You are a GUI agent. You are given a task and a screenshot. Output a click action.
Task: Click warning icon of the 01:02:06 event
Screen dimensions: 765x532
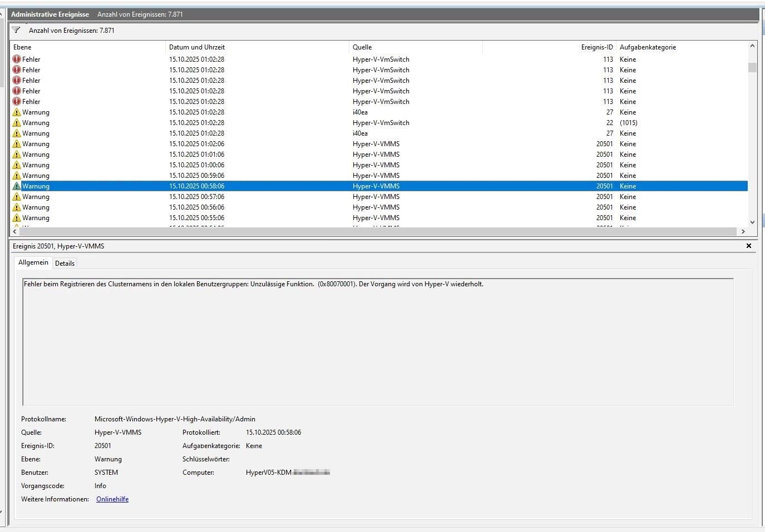[x=17, y=144]
